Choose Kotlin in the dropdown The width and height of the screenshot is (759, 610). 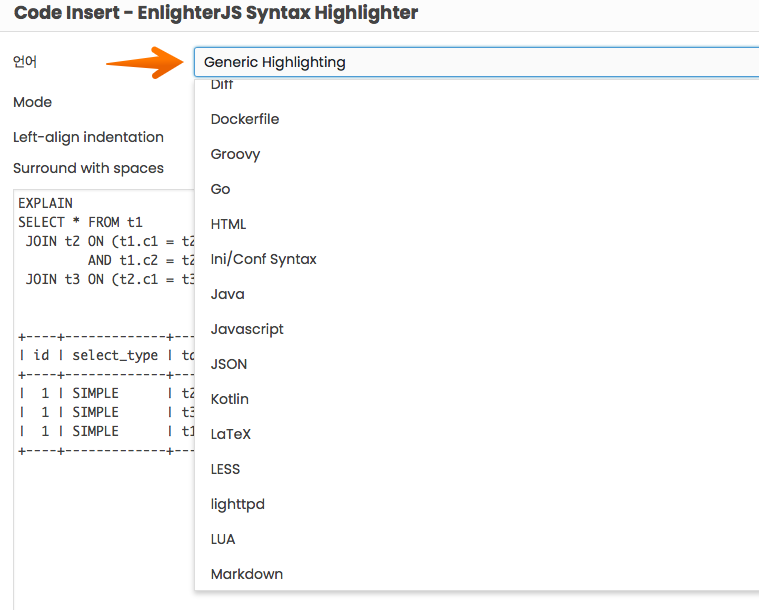477,399
